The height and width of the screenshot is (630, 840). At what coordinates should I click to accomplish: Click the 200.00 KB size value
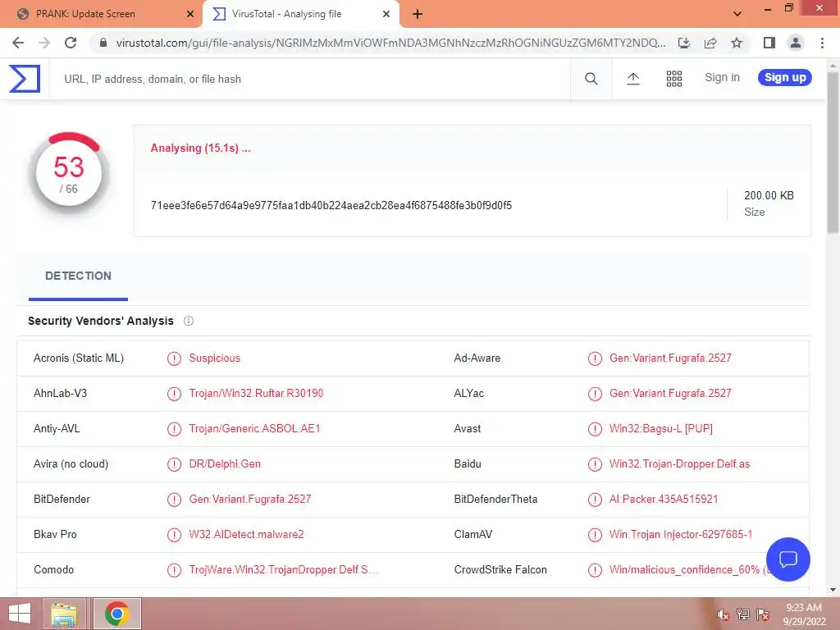pyautogui.click(x=769, y=195)
